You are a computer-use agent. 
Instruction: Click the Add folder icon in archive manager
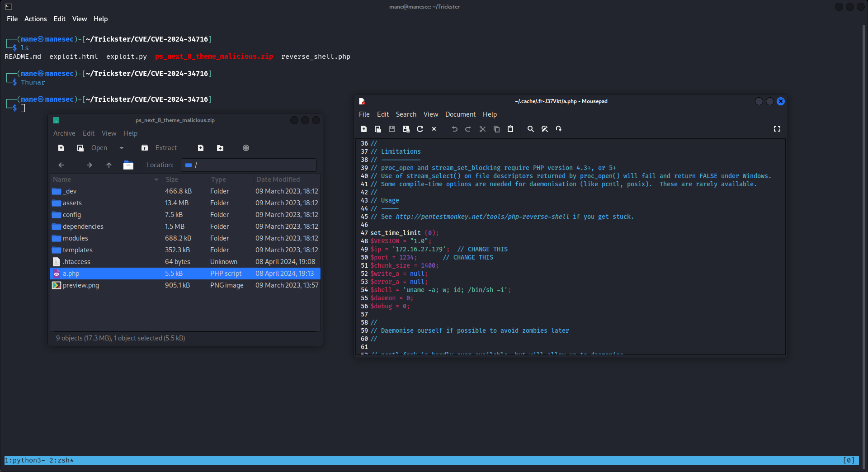220,148
